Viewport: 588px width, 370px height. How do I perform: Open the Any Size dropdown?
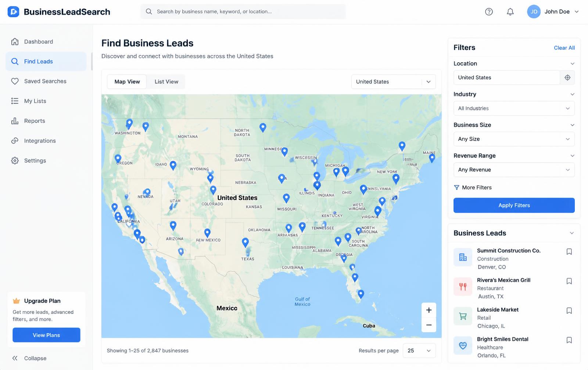click(514, 139)
